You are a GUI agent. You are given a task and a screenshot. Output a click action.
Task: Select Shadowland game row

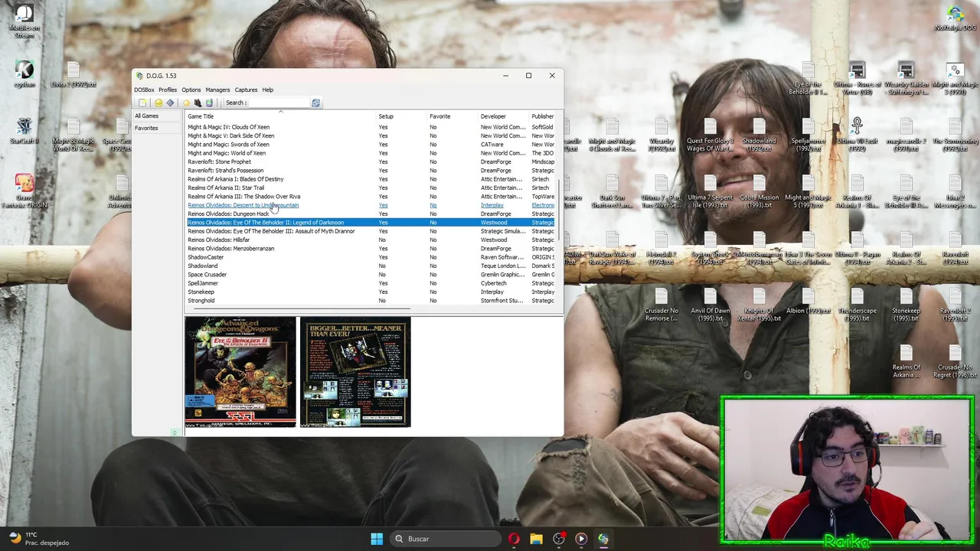[371, 266]
